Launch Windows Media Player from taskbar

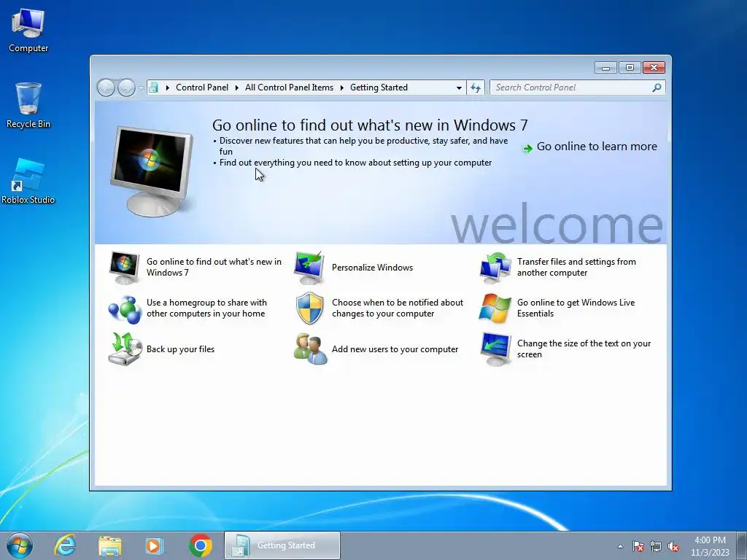pyautogui.click(x=154, y=545)
